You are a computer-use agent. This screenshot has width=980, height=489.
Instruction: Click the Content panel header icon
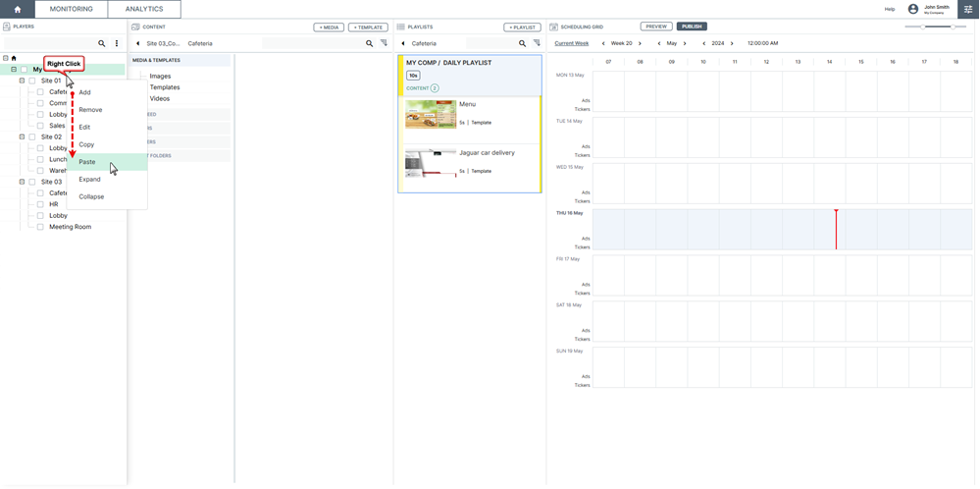point(135,27)
